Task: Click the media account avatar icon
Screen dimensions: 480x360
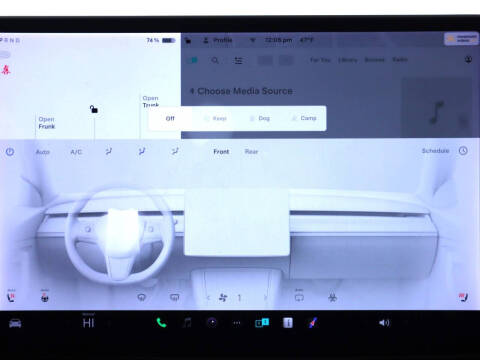Action: [x=468, y=60]
